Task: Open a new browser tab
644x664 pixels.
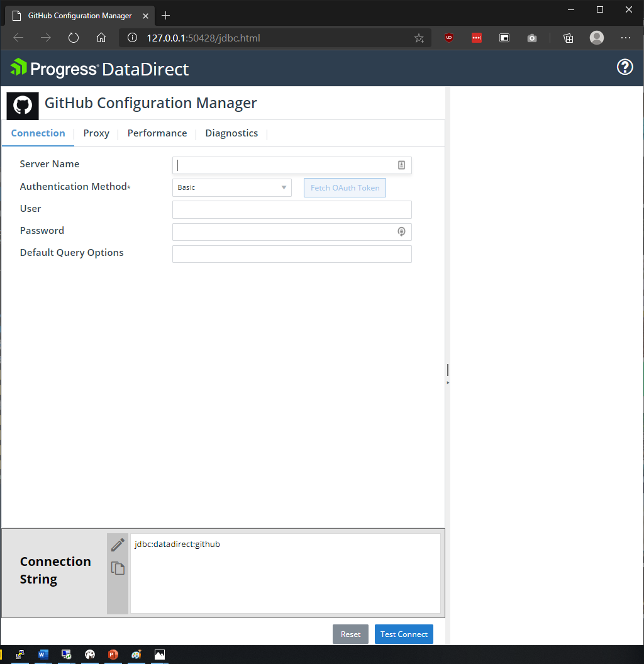Action: coord(165,16)
